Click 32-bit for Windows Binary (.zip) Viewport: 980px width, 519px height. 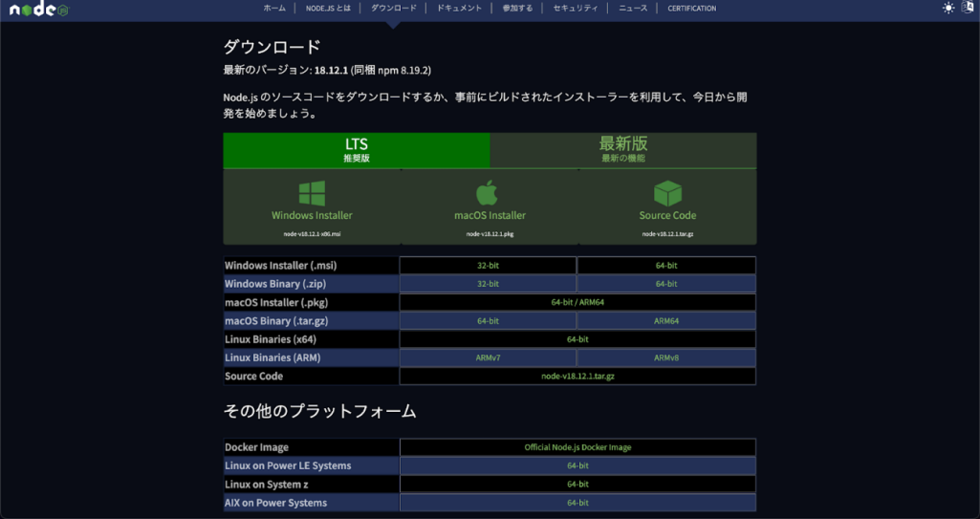(489, 284)
